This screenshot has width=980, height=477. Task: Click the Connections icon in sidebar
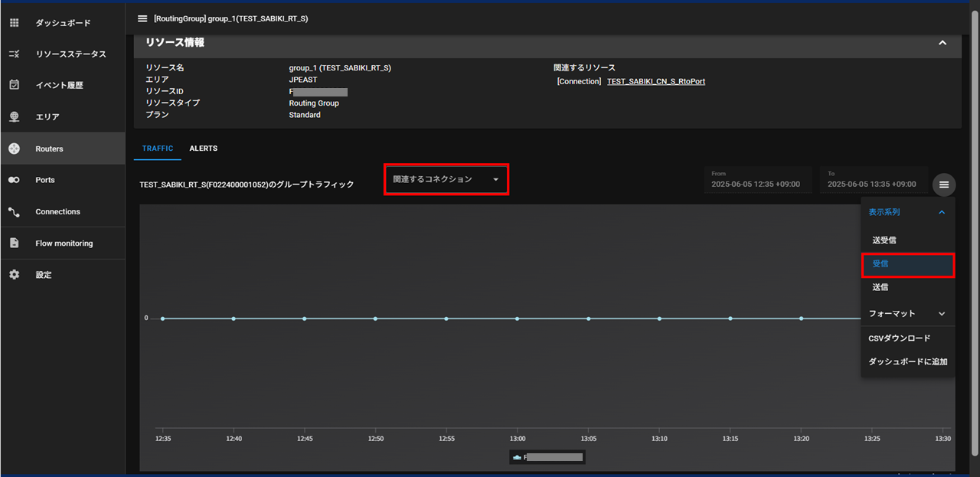[14, 211]
